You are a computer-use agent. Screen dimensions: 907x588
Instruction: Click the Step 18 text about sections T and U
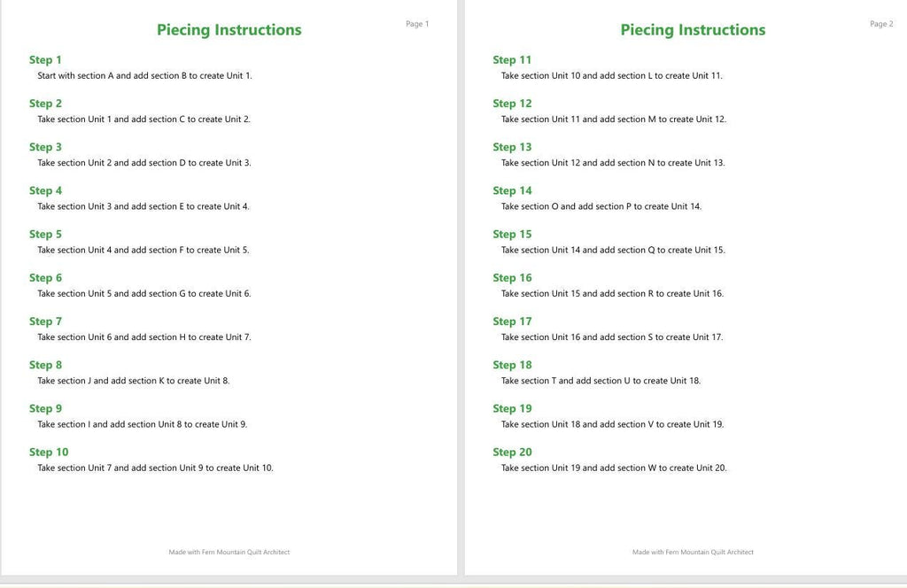tap(601, 381)
